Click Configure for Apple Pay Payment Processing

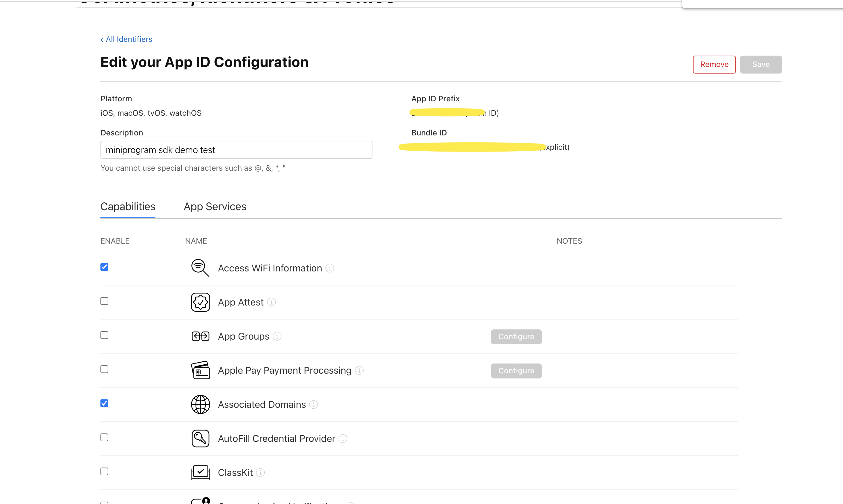[516, 371]
